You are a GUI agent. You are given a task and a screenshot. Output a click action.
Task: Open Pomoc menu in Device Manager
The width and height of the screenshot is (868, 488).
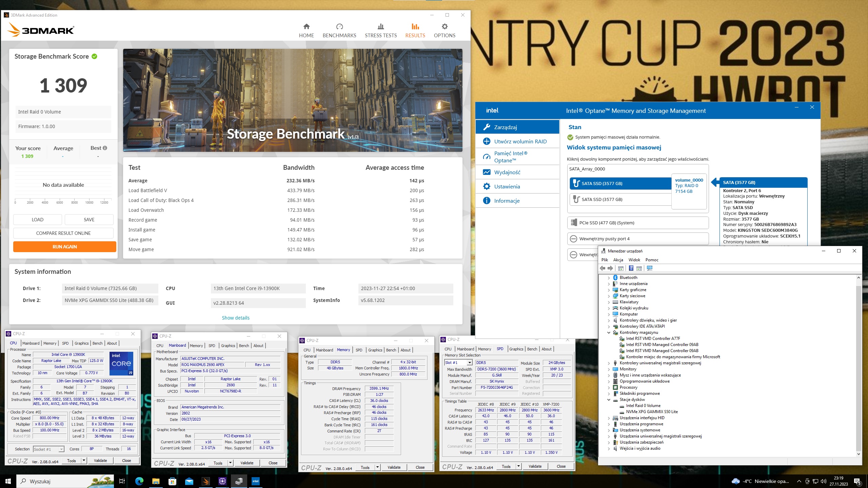tap(652, 260)
